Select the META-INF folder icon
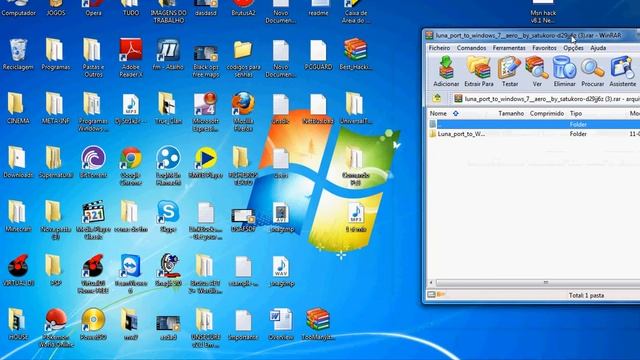The width and height of the screenshot is (640, 360). click(x=56, y=108)
